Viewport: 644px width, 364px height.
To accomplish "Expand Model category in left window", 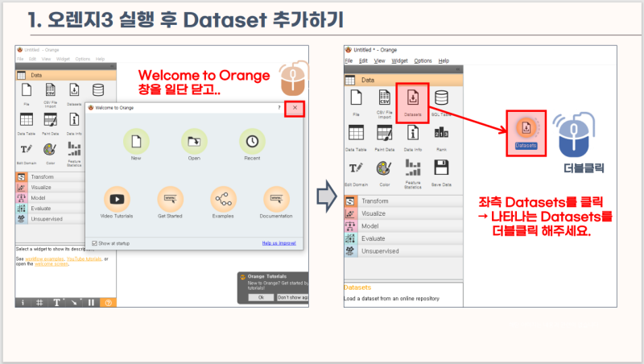I will (50, 198).
